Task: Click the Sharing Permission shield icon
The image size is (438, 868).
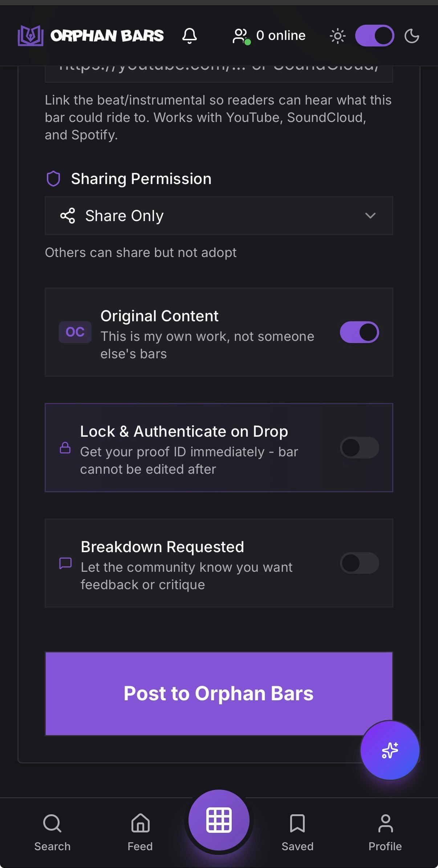Action: click(x=54, y=178)
